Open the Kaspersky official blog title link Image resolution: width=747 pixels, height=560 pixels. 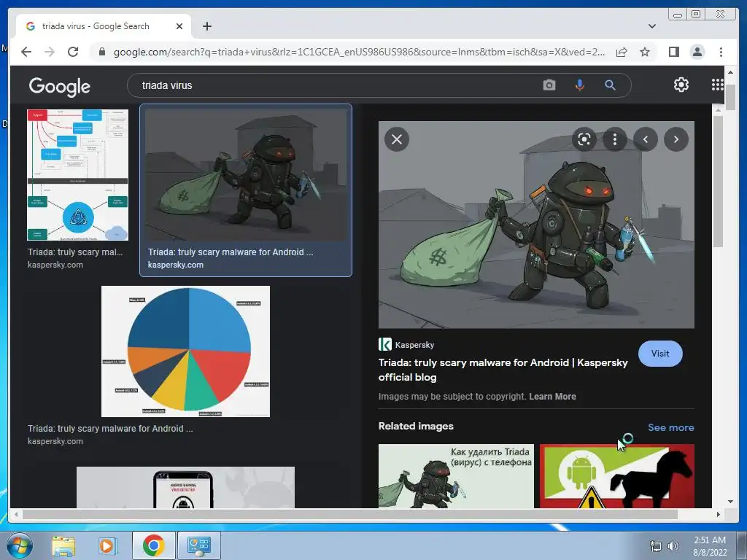[503, 370]
